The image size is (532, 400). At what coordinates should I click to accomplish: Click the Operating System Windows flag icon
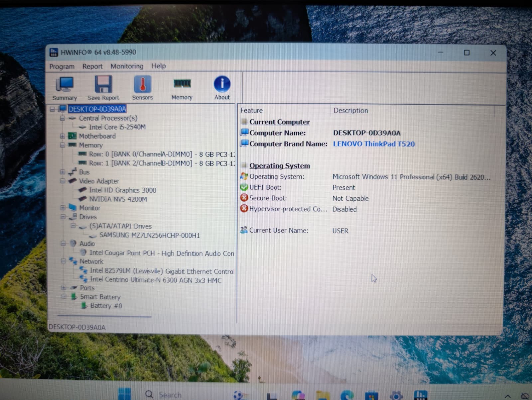click(x=244, y=176)
